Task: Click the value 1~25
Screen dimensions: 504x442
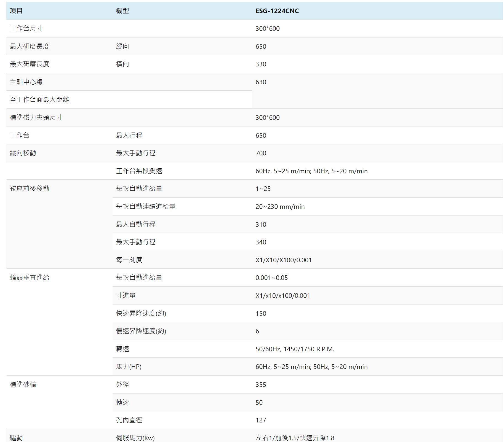Action: point(263,189)
